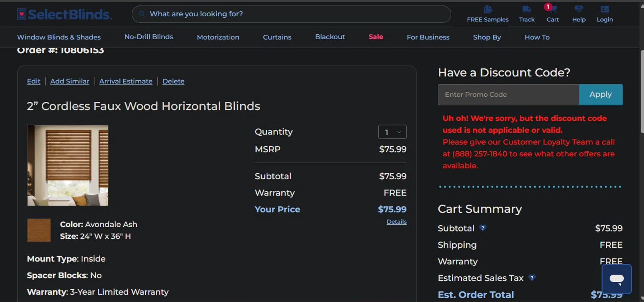Image resolution: width=644 pixels, height=302 pixels.
Task: Select the Sale menu item
Action: coord(376,37)
